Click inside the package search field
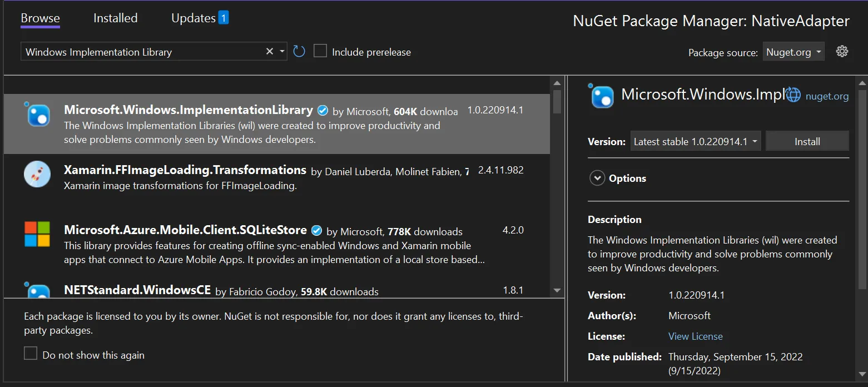Screen dimensions: 868x387 tap(139, 51)
